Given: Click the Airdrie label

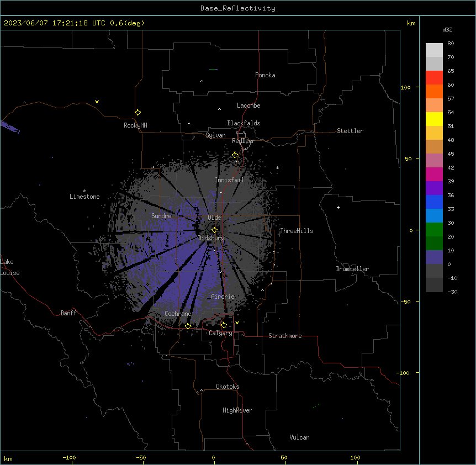Looking at the screenshot, I should pyautogui.click(x=223, y=297).
